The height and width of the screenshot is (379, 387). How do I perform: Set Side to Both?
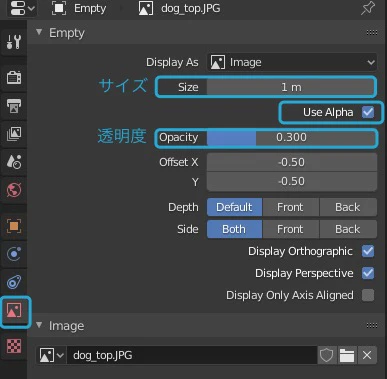234,229
